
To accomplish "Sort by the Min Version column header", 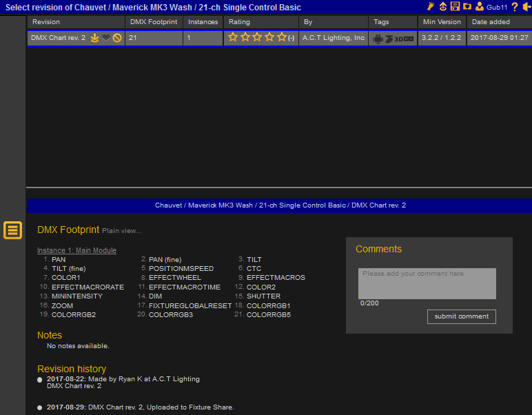I will click(442, 22).
